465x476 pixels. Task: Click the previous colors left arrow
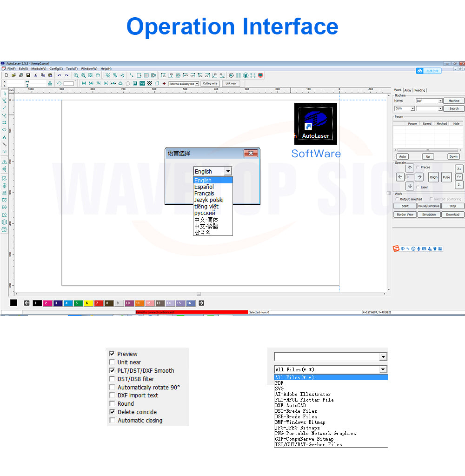(27, 303)
